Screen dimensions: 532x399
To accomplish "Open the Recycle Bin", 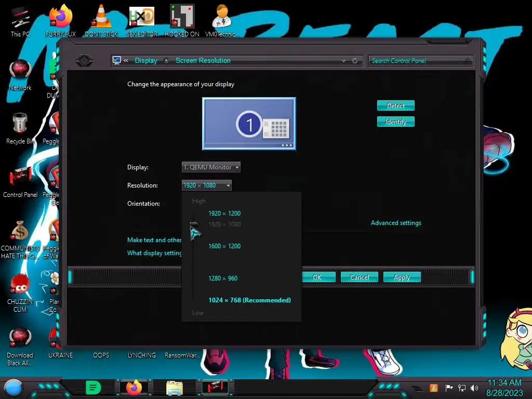I will [x=20, y=128].
